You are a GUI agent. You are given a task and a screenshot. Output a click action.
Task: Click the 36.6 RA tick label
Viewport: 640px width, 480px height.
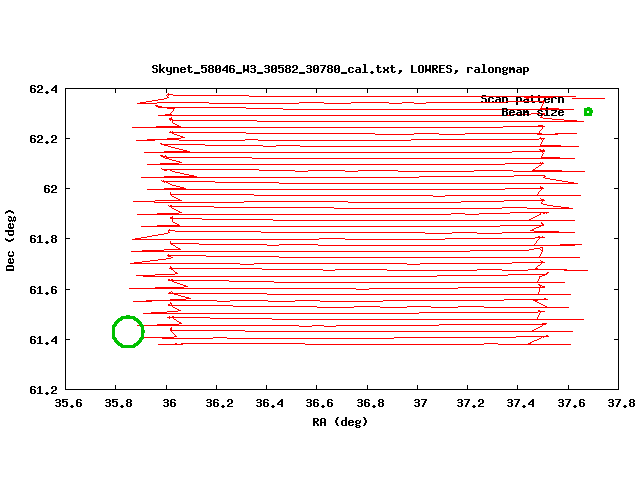320,403
